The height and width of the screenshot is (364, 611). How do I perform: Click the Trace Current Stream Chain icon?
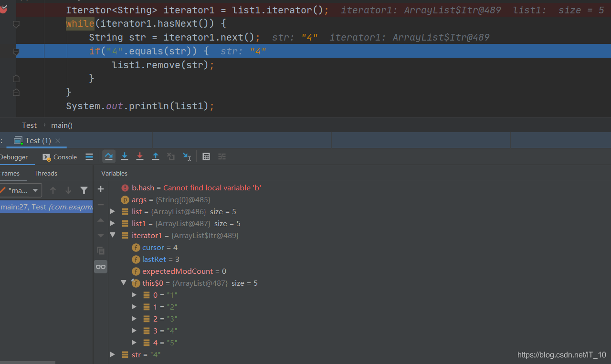coord(222,156)
